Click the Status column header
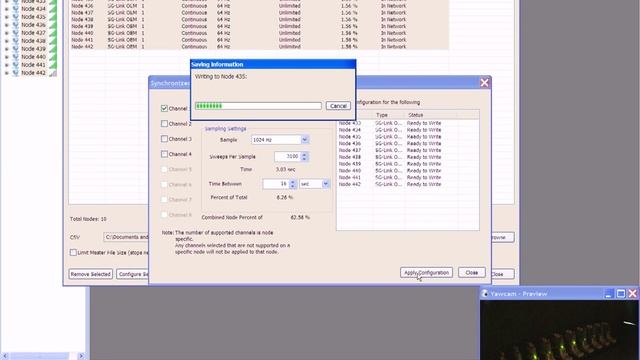 pyautogui.click(x=431, y=115)
